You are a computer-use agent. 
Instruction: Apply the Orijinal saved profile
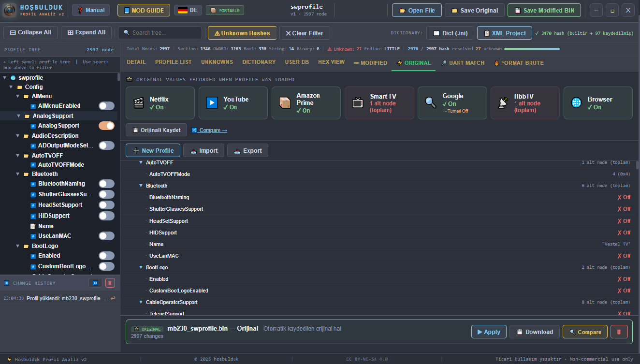click(x=489, y=332)
